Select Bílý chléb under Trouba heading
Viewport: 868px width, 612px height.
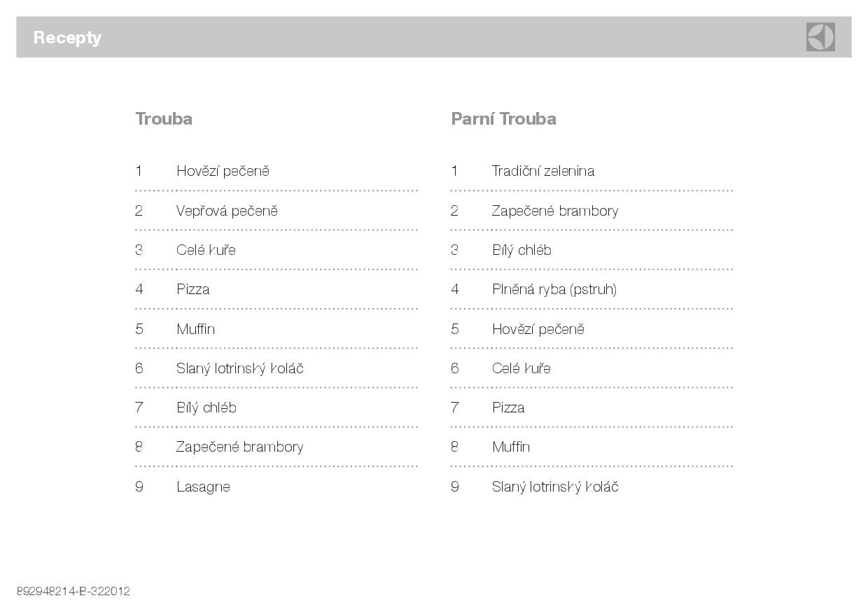click(206, 408)
